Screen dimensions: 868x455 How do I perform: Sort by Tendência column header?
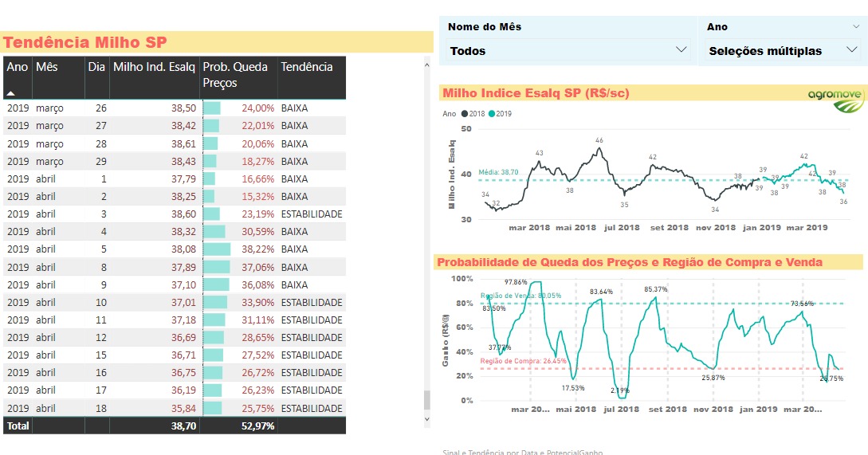coord(307,66)
